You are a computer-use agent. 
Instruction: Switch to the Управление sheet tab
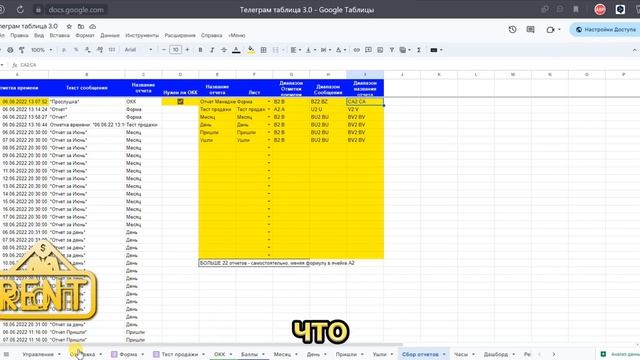tap(38, 354)
